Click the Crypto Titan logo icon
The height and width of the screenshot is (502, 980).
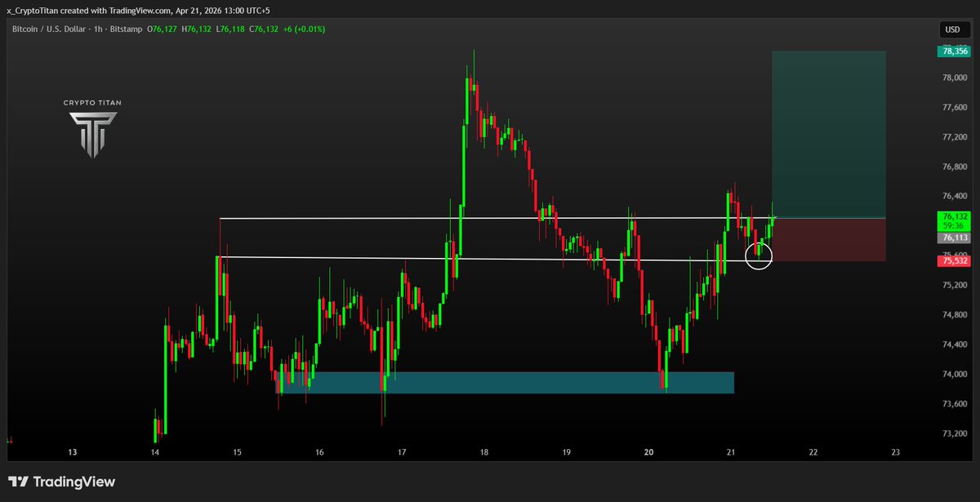pyautogui.click(x=91, y=134)
